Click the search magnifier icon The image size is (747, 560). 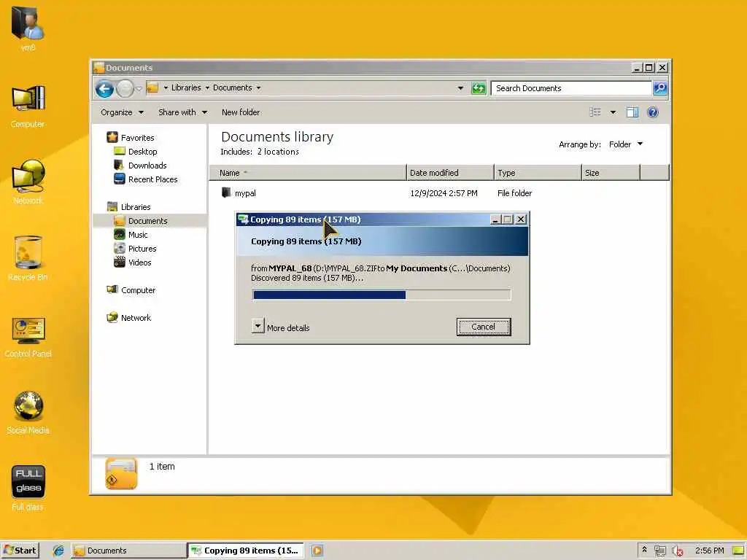(x=659, y=88)
